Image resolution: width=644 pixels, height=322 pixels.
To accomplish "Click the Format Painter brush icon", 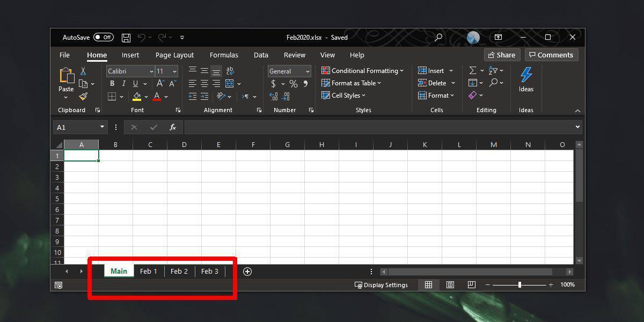I will (x=83, y=97).
